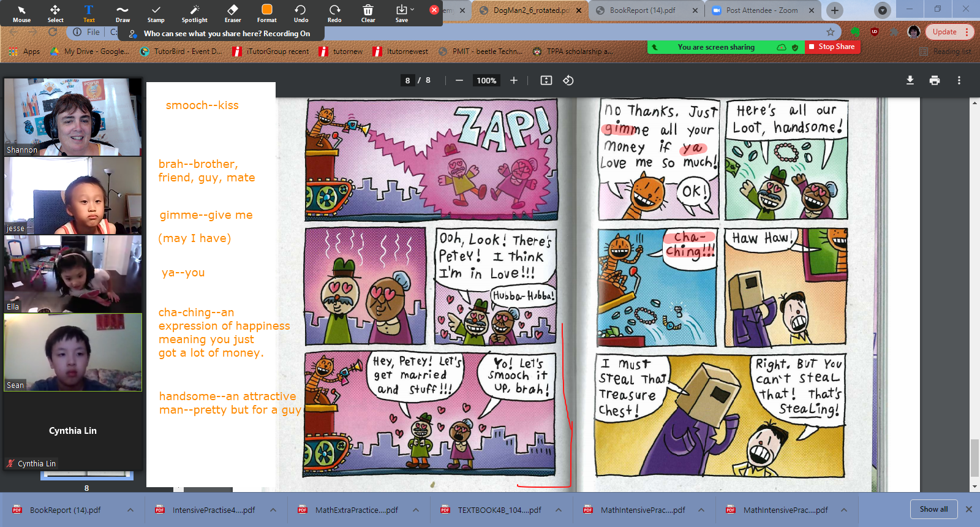Close the Post Attendee - Zoom tab
The image size is (980, 527).
[812, 10]
